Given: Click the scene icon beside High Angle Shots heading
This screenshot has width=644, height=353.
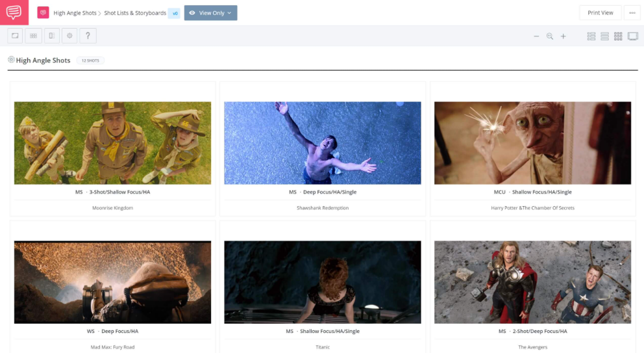Looking at the screenshot, I should 11,60.
